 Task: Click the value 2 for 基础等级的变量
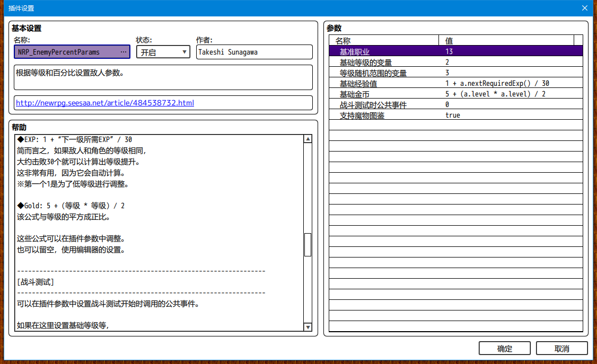pyautogui.click(x=447, y=62)
